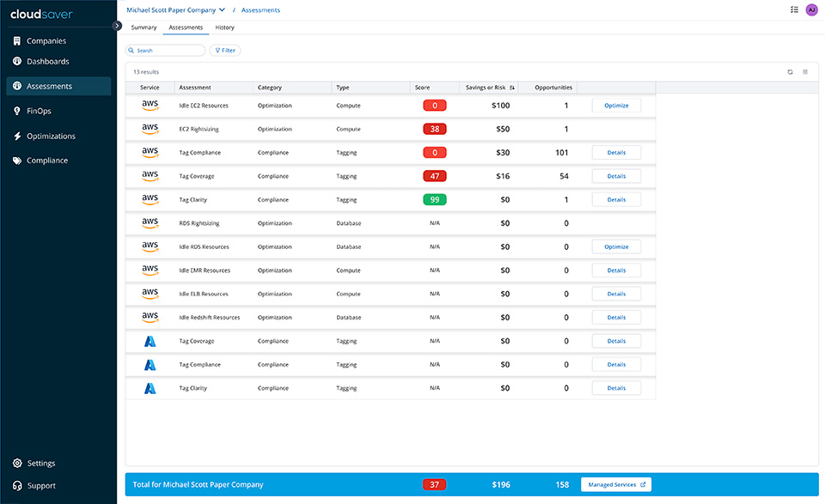Click Optimize for Idle EC2 Resources
This screenshot has height=504, width=825.
(x=616, y=106)
